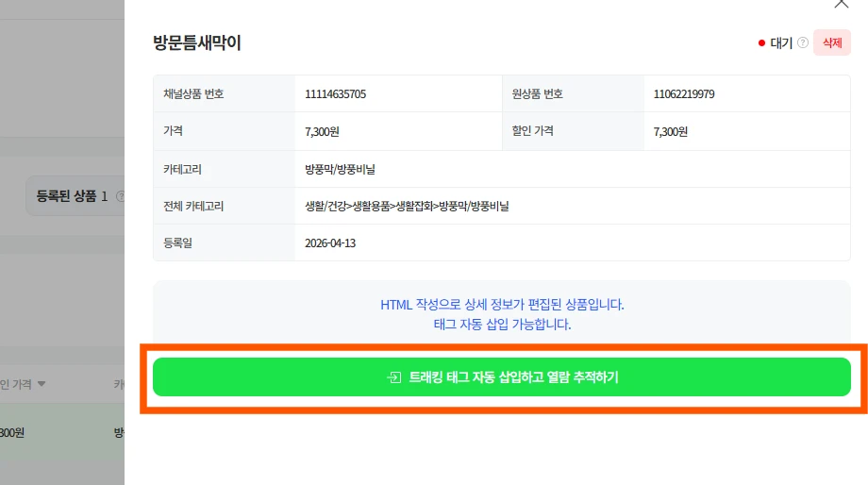Close the product detail panel
Screen dimensions: 868x485
[842, 4]
